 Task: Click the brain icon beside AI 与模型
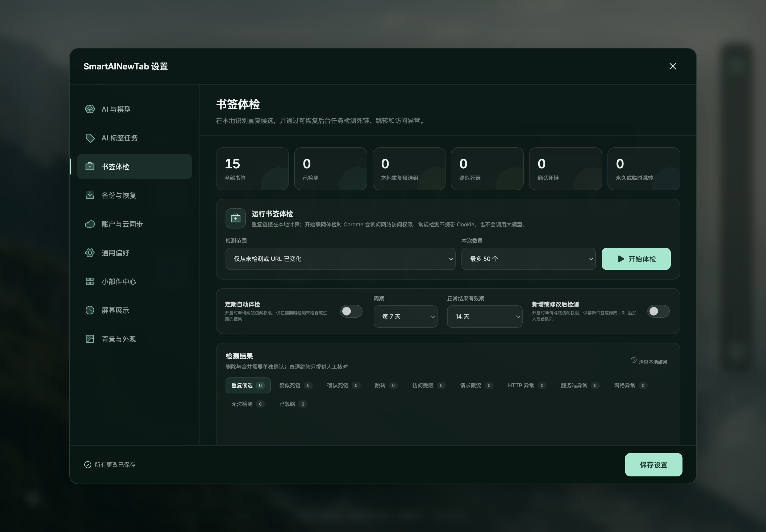point(90,109)
